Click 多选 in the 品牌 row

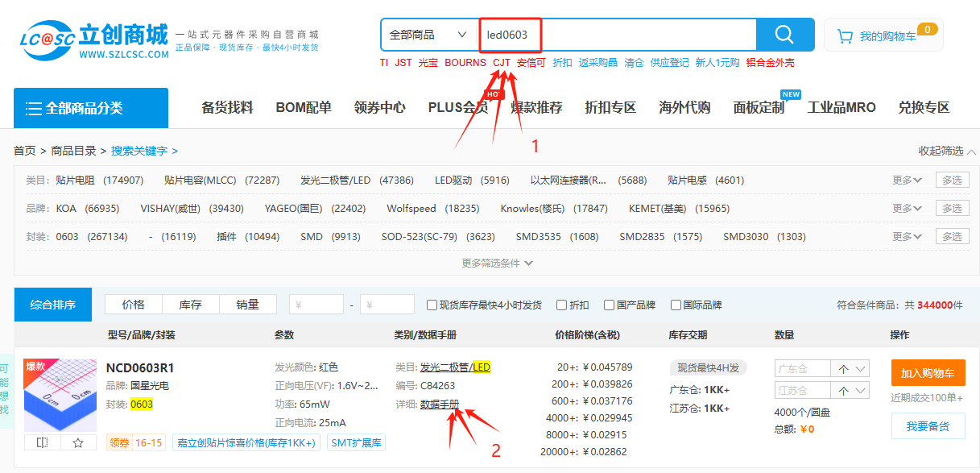tap(953, 209)
